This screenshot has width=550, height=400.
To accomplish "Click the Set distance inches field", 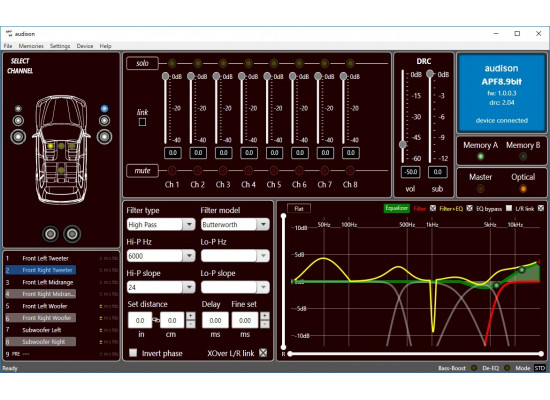I will [140, 320].
